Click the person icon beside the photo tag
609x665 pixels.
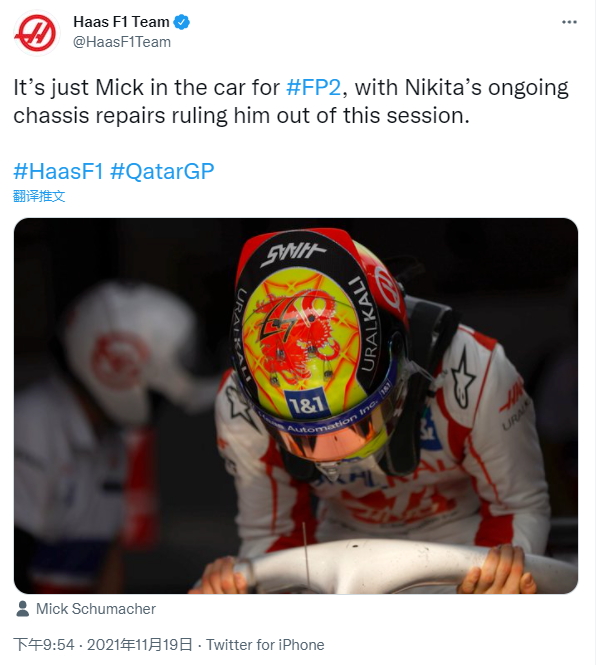(x=23, y=608)
